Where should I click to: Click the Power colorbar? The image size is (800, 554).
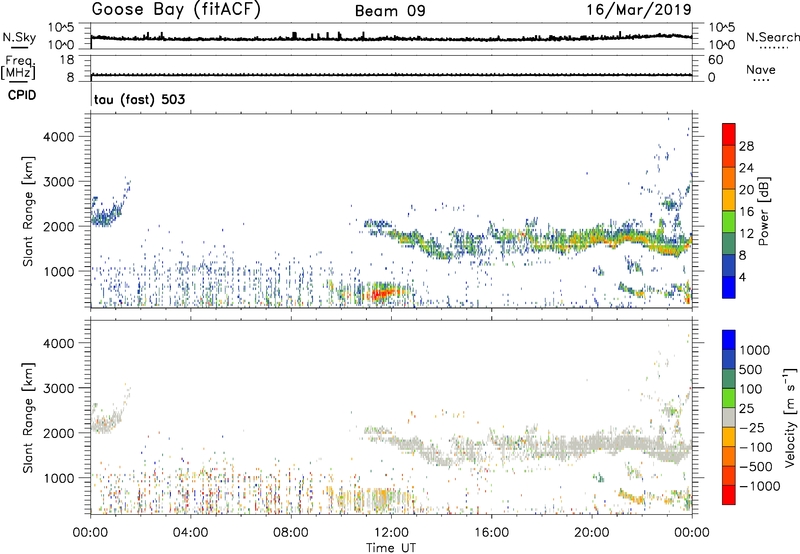coord(729,210)
